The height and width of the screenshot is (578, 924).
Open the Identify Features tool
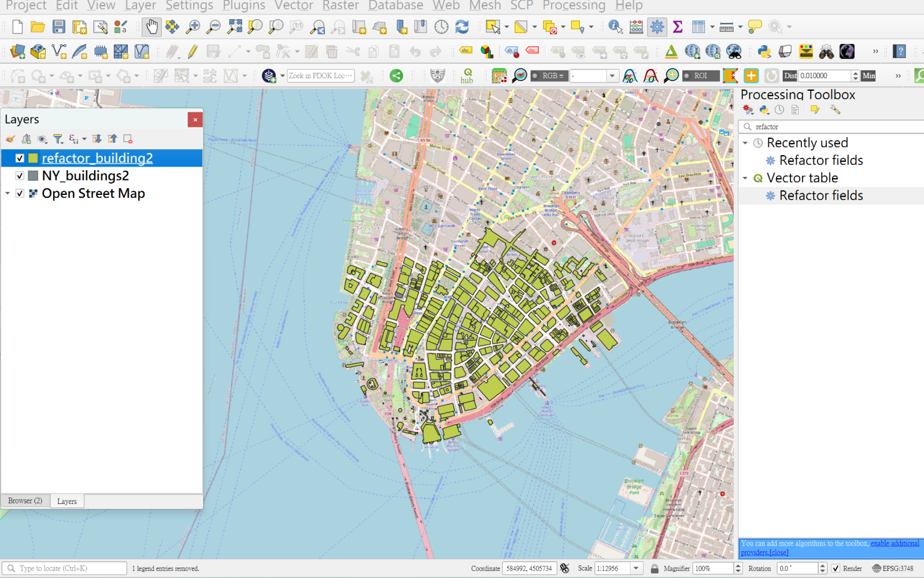click(615, 26)
